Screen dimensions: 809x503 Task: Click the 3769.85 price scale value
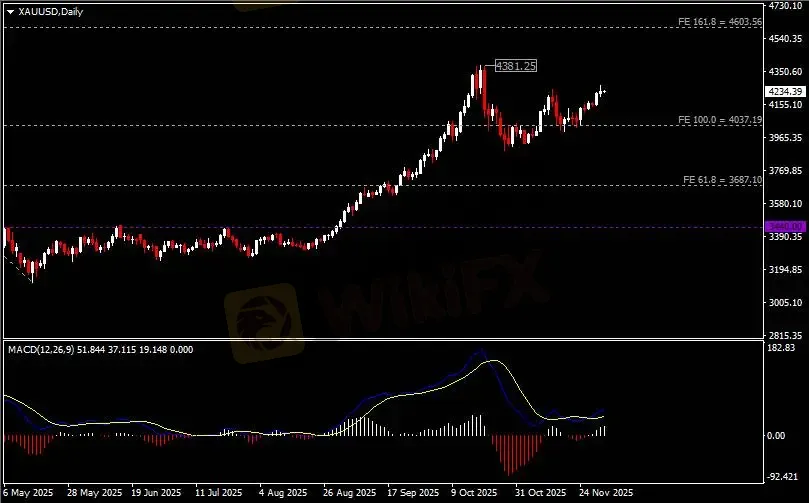(785, 170)
